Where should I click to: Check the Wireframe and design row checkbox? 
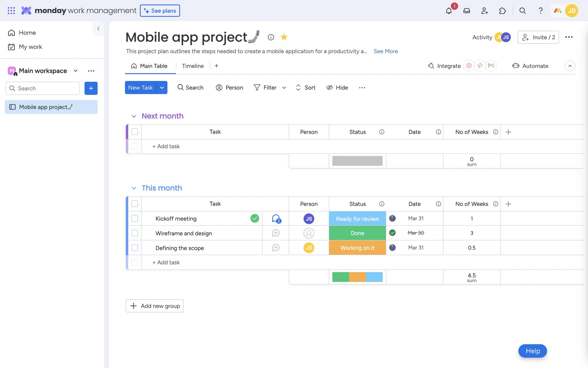point(135,233)
